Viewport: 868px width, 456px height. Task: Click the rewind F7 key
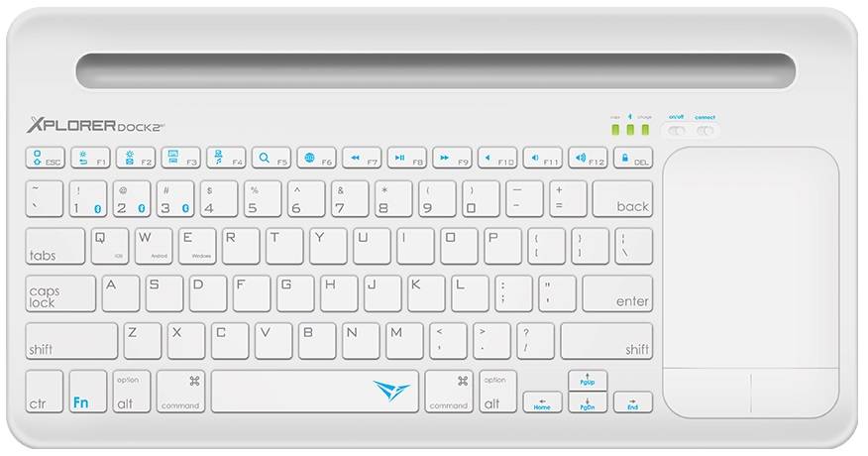pyautogui.click(x=362, y=158)
